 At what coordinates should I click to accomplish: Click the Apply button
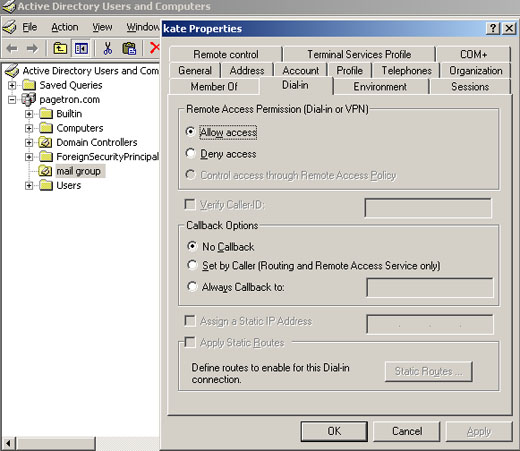pyautogui.click(x=479, y=431)
